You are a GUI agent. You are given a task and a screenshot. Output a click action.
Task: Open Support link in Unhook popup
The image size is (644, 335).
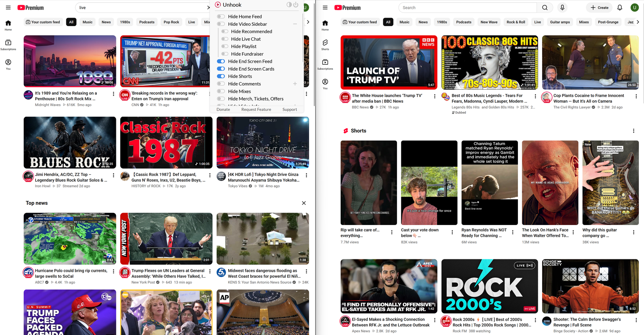290,109
